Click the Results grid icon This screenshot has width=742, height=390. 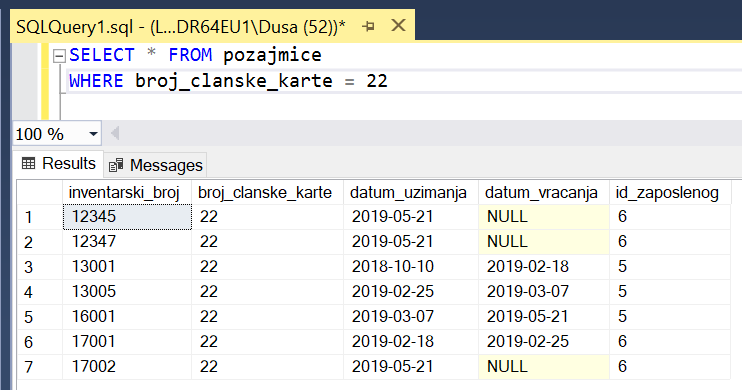pyautogui.click(x=28, y=163)
